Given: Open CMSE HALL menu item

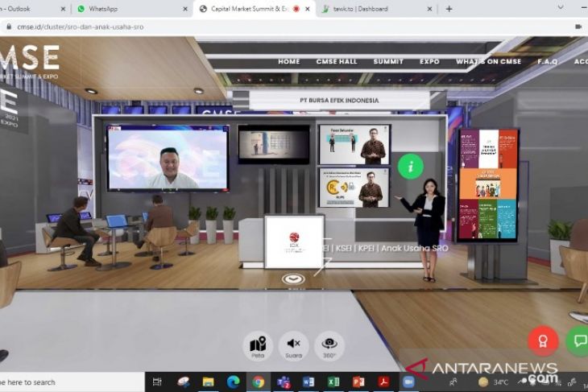Looking at the screenshot, I should click(x=337, y=61).
